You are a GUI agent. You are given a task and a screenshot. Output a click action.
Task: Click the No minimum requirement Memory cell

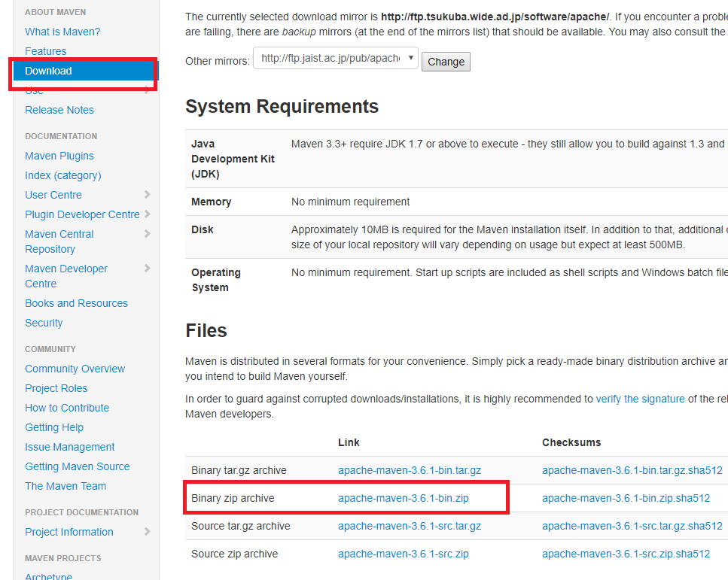pyautogui.click(x=351, y=202)
